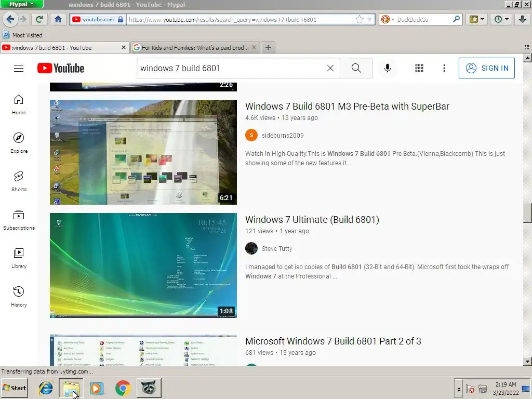Open the Mypal application menu
The height and width of the screenshot is (399, 532).
21,4
